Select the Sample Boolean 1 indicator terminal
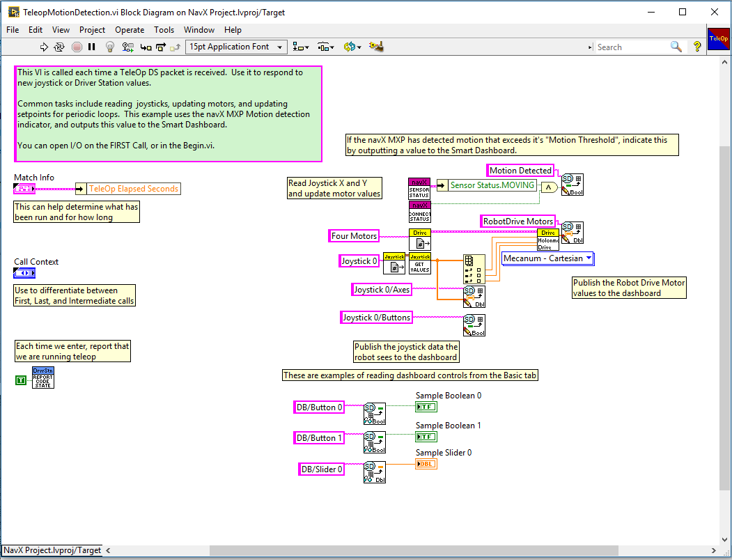The width and height of the screenshot is (732, 560). [426, 437]
